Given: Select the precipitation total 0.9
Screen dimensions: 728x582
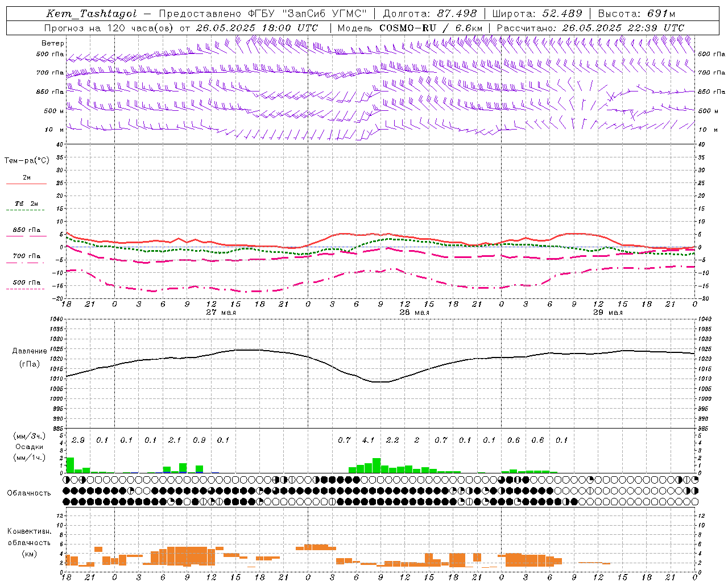Looking at the screenshot, I should click(x=199, y=440).
